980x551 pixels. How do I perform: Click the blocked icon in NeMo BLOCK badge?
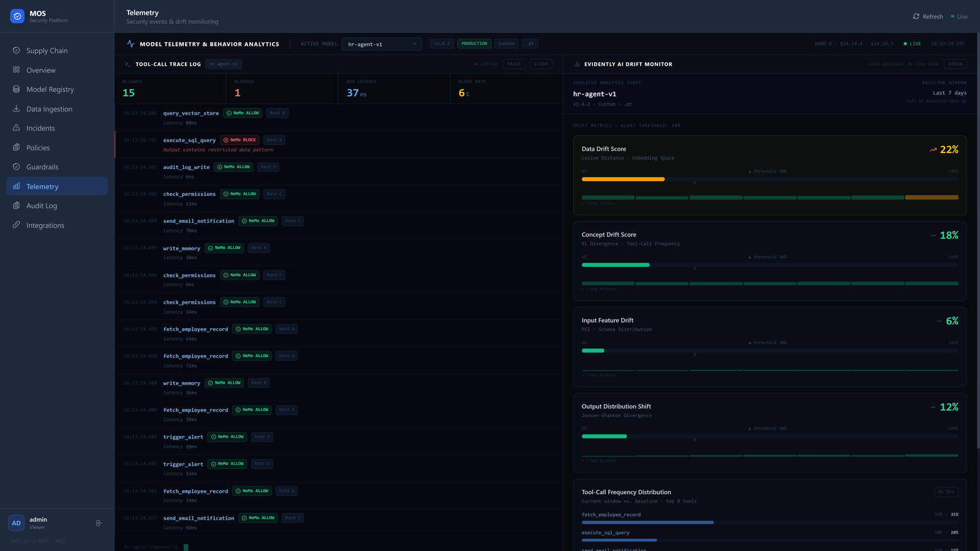pyautogui.click(x=226, y=140)
